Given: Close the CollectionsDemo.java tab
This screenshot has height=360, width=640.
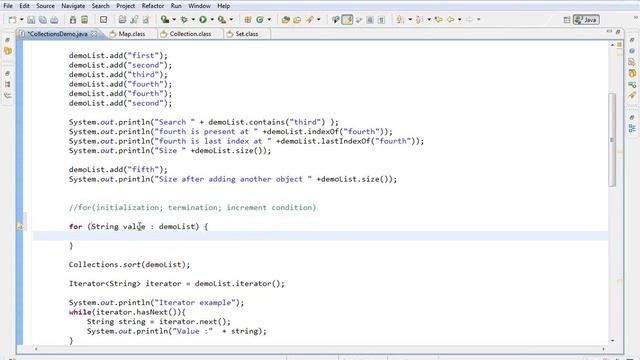Looking at the screenshot, I should pyautogui.click(x=94, y=34).
